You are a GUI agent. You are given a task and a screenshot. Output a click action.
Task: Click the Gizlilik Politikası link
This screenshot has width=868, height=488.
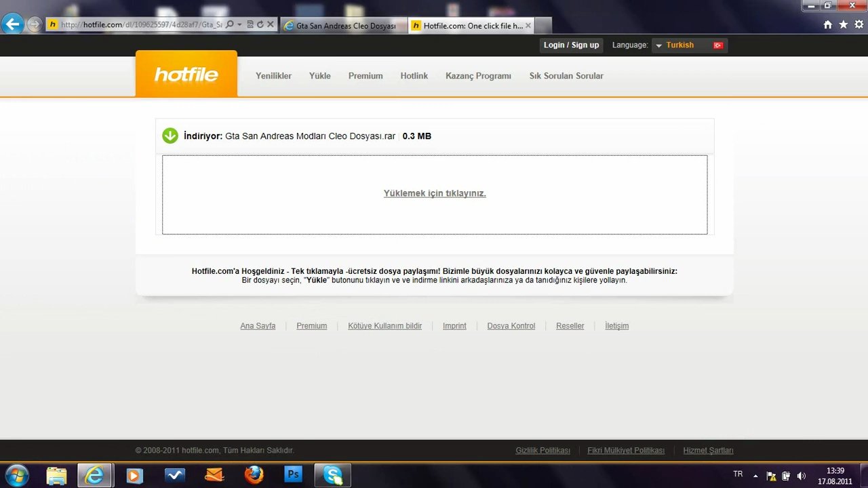(x=542, y=451)
